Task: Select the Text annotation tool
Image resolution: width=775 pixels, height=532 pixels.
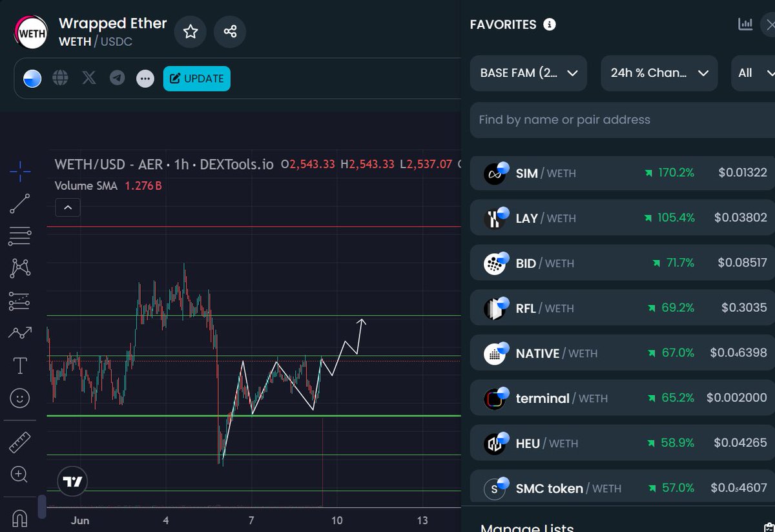Action: [20, 366]
